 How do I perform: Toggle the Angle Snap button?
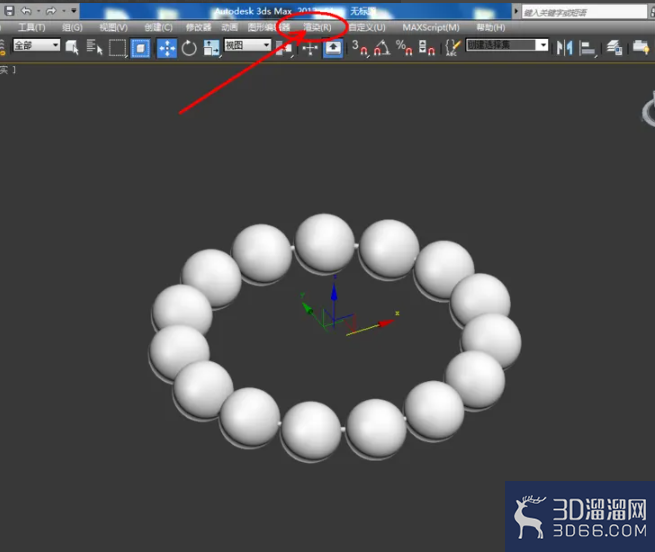382,48
